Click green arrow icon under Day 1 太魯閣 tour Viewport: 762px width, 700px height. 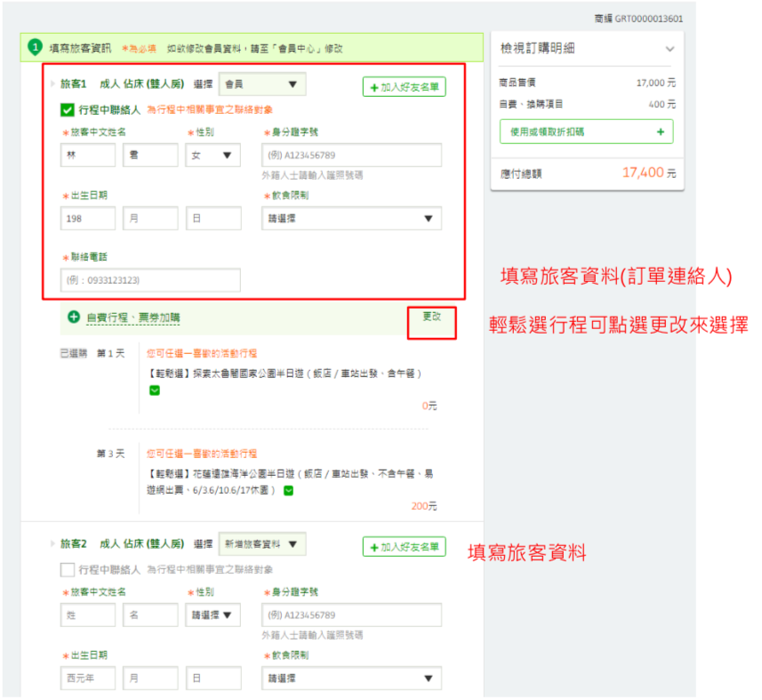coord(155,390)
